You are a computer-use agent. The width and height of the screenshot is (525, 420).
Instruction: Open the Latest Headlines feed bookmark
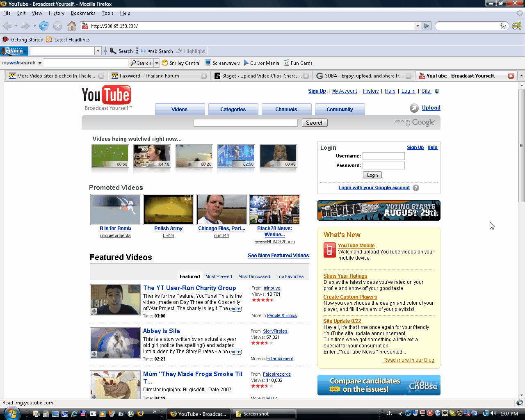tap(68, 39)
